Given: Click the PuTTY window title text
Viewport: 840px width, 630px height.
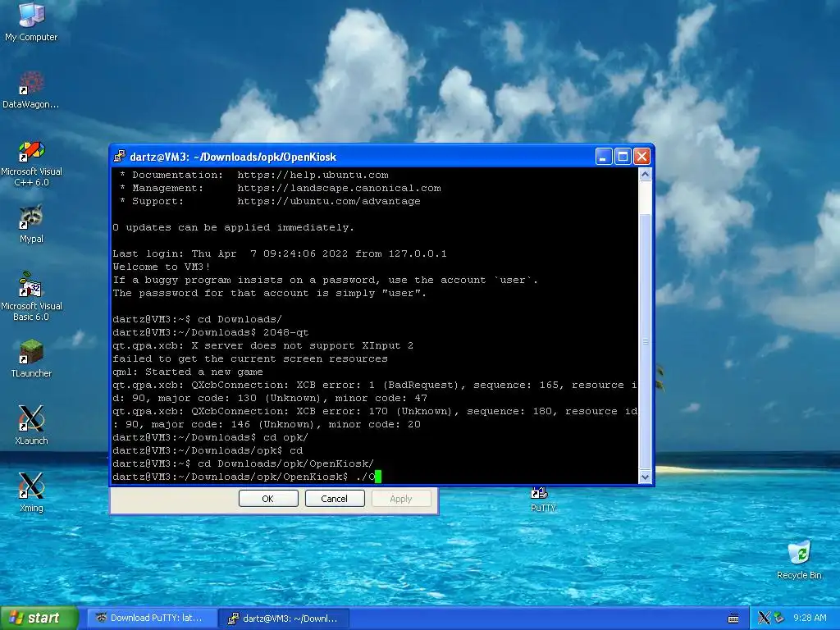Looking at the screenshot, I should (x=233, y=157).
